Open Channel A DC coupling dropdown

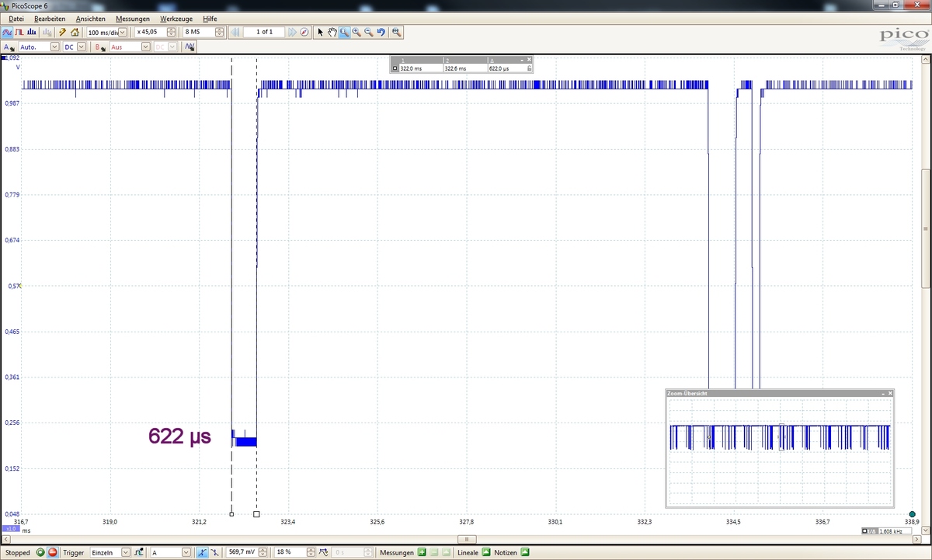(81, 47)
